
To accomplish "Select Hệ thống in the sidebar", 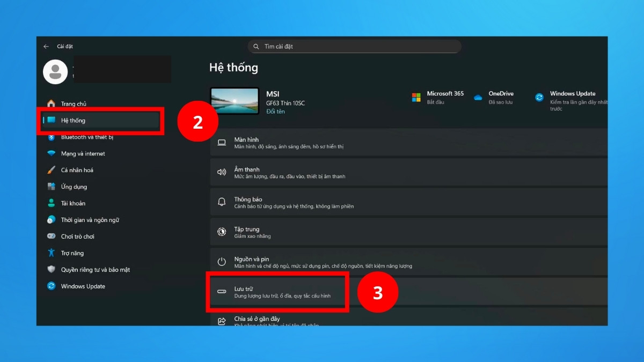I will click(102, 120).
